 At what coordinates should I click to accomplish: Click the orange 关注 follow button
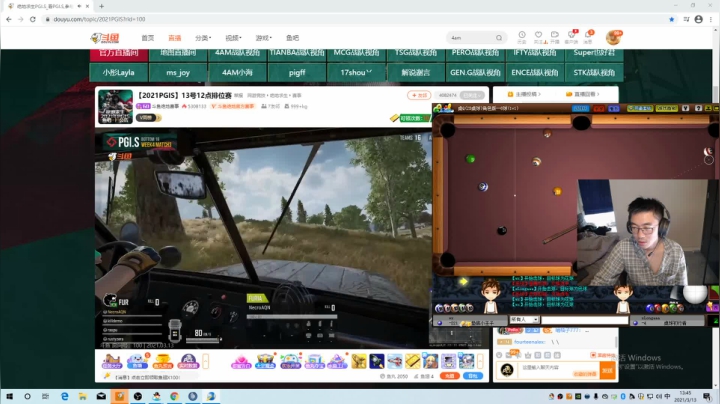click(419, 95)
